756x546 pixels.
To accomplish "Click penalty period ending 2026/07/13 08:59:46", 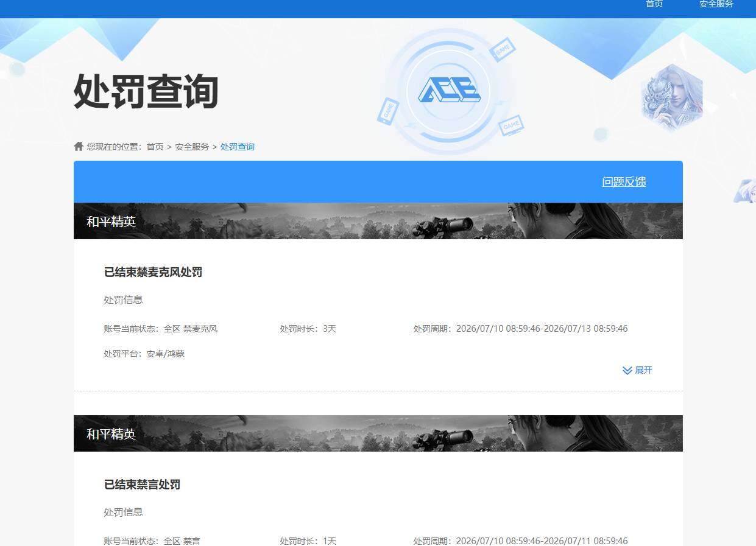I will coord(521,329).
